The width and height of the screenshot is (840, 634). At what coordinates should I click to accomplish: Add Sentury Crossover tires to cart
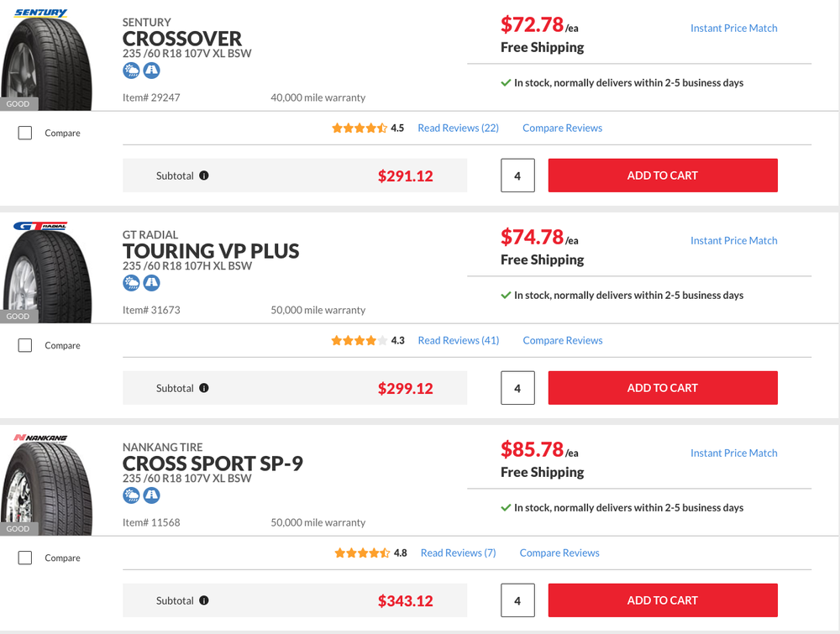(663, 176)
